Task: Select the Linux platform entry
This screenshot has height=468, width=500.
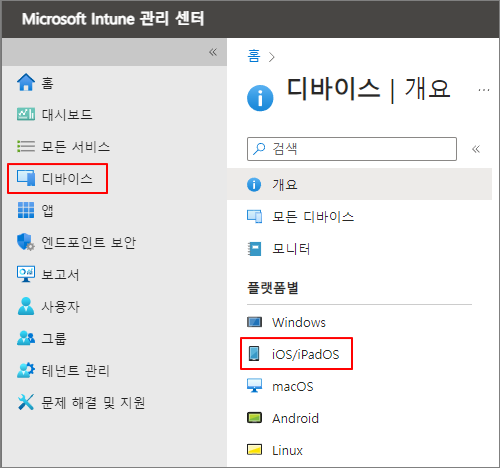Action: [x=287, y=450]
